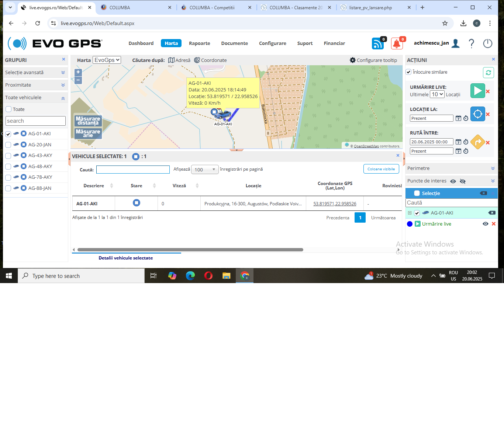Screen dimensions: 504x432
Task: Open the records per page dropdown
Action: coord(205,170)
